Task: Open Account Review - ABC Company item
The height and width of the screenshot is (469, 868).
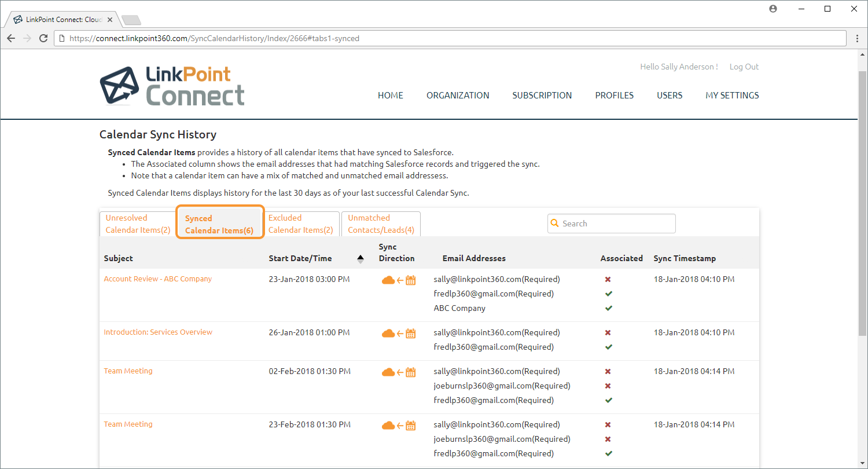Action: point(158,279)
